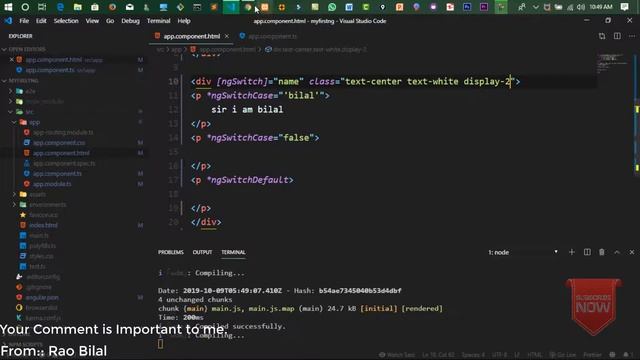Open the File menu
This screenshot has width=640, height=360.
(x=24, y=21)
